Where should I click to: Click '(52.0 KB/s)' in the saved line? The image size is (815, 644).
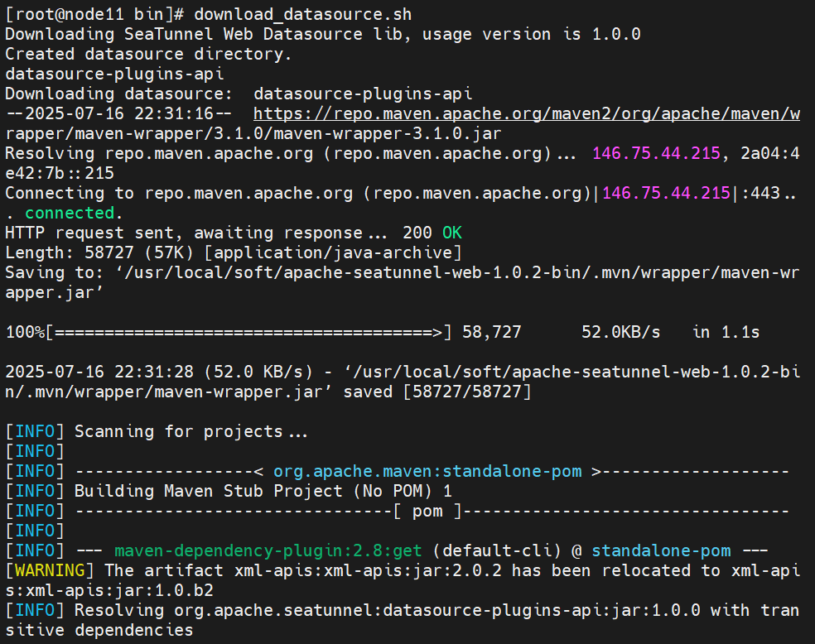[258, 372]
